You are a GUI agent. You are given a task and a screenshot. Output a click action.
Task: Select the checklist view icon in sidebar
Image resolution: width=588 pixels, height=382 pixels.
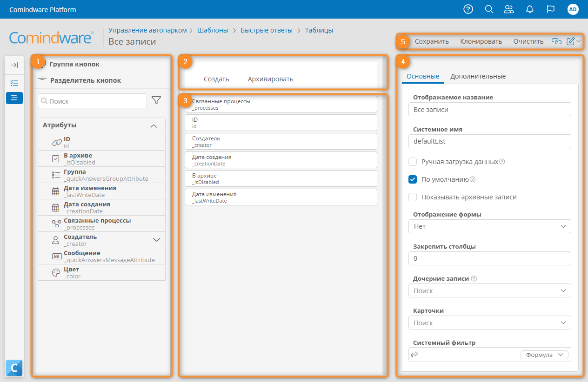pos(14,83)
